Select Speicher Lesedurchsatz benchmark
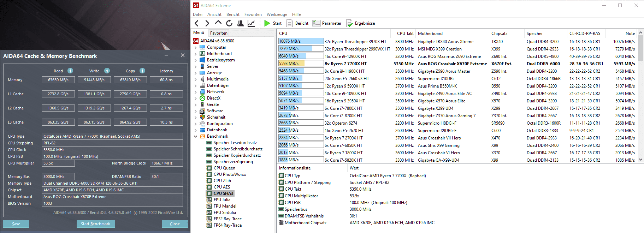644x233 pixels. 235,143
